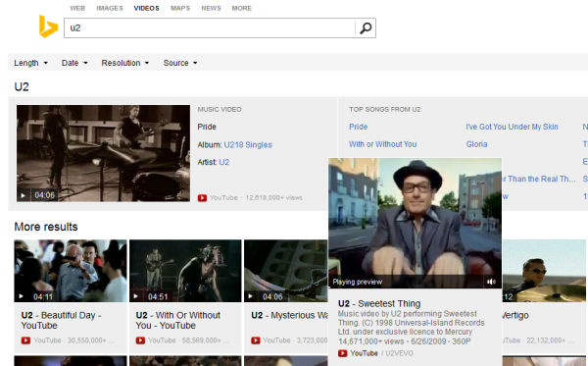Open the 'U2 - Sweetest Thing' title
Image resolution: width=588 pixels, height=366 pixels.
point(379,303)
